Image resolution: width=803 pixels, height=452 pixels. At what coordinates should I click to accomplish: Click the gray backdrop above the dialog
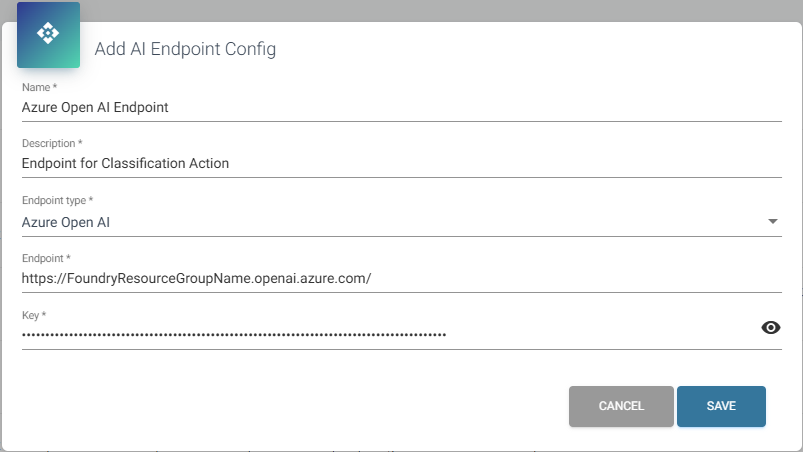pyautogui.click(x=410, y=10)
